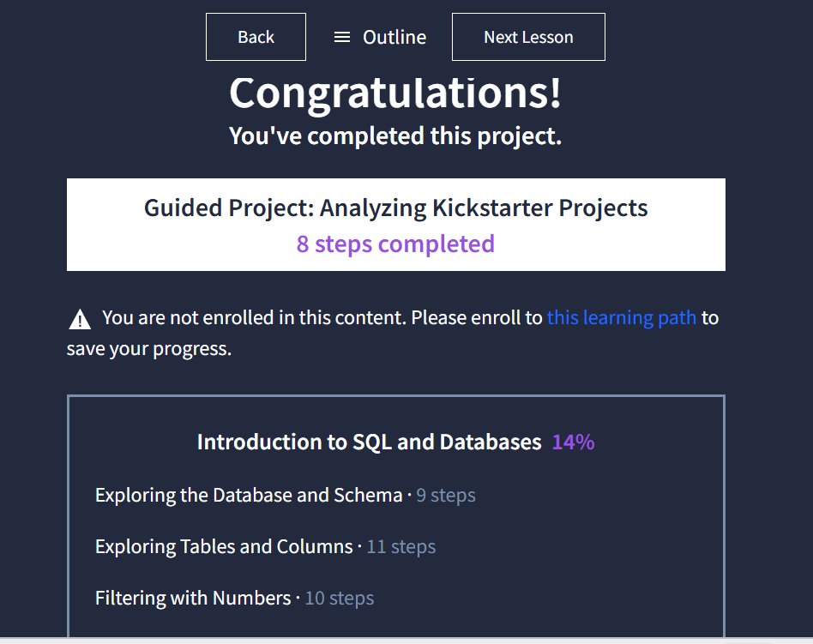This screenshot has width=813, height=644.
Task: Click the "You are not enrolled" message text
Action: pyautogui.click(x=322, y=318)
